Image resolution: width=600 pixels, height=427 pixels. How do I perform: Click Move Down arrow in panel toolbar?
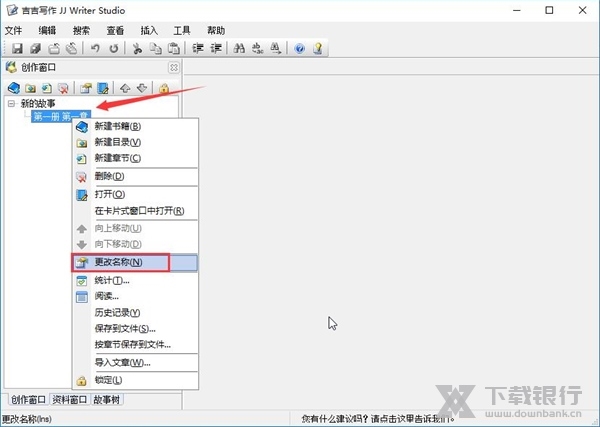point(142,88)
